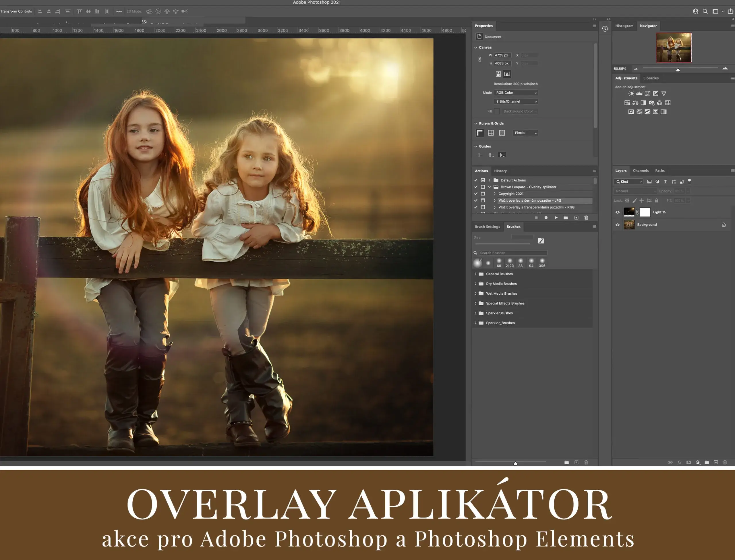Hide the Background layer
The width and height of the screenshot is (735, 560).
(x=617, y=225)
